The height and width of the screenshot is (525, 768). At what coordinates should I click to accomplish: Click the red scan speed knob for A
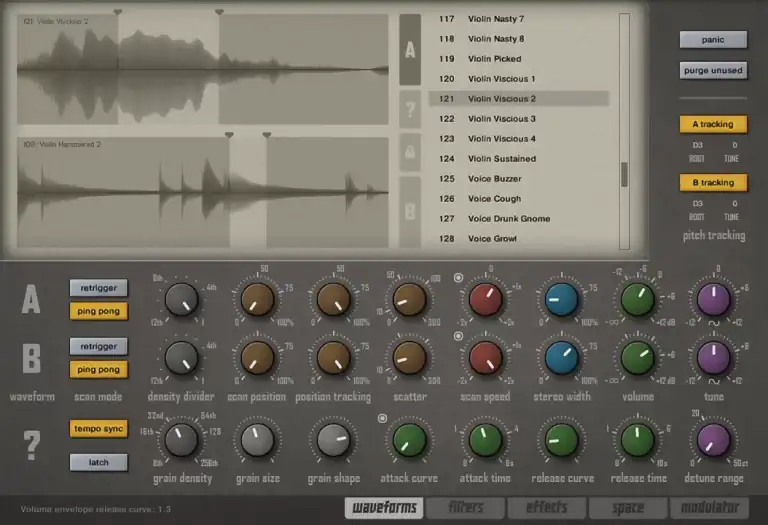[x=485, y=300]
